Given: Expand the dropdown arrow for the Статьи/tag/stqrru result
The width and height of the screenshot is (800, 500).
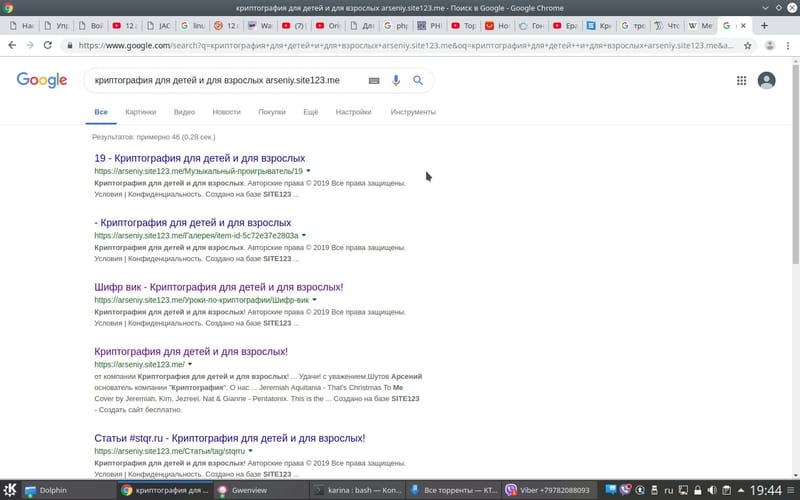Looking at the screenshot, I should click(250, 451).
